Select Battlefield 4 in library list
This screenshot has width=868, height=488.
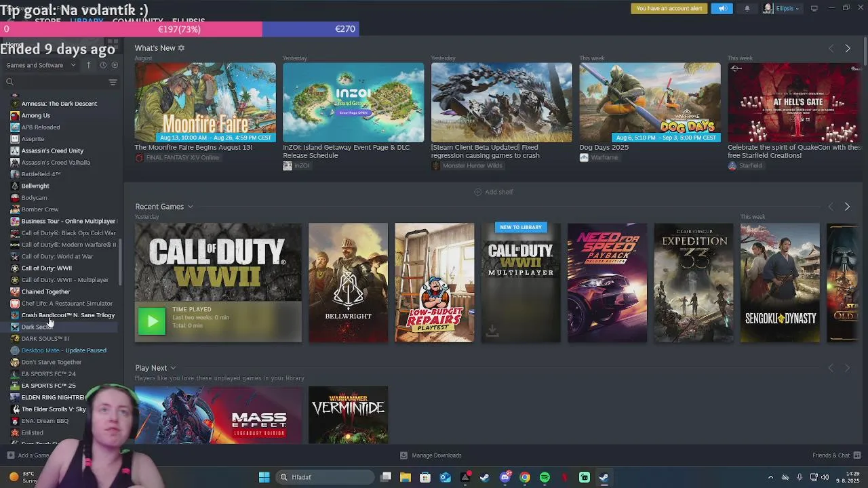[41, 174]
